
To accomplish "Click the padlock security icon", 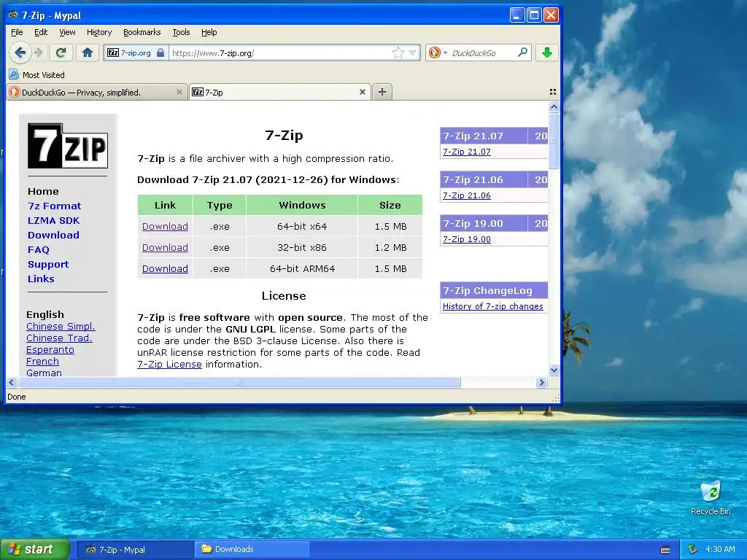I will [160, 52].
